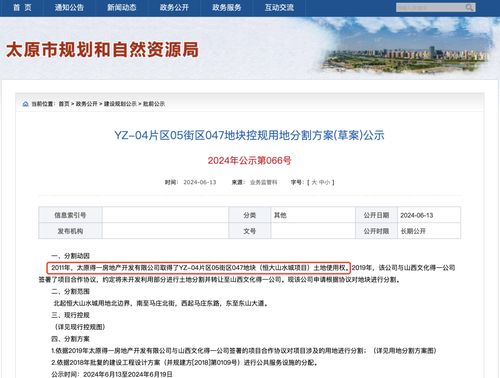Image resolution: width=500 pixels, height=378 pixels.
Task: Click the 一、分割动因 section heading
Action: (71, 256)
